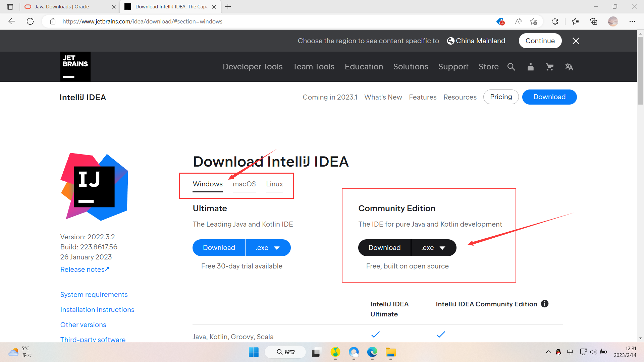Open the Release notes link
The width and height of the screenshot is (644, 362).
85,269
